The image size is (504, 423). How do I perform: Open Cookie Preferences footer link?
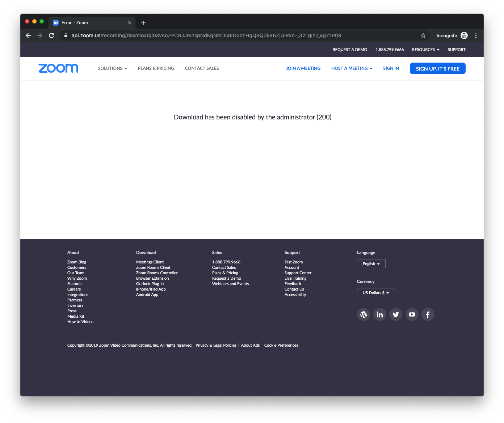281,345
